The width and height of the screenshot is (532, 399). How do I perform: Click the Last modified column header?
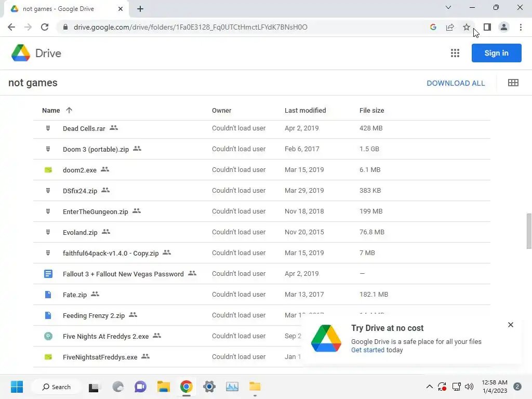pos(305,110)
